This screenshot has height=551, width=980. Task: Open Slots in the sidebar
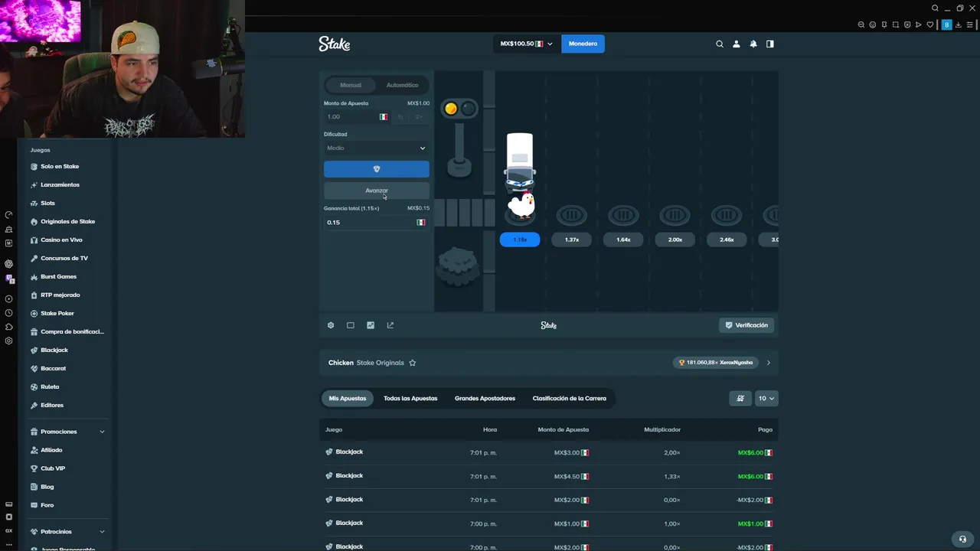47,203
